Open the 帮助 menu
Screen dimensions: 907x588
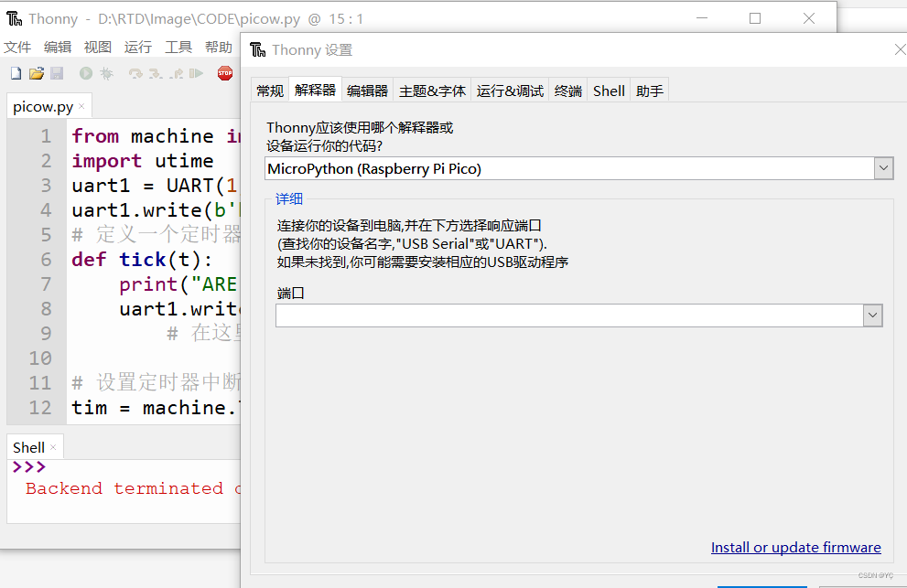point(219,47)
